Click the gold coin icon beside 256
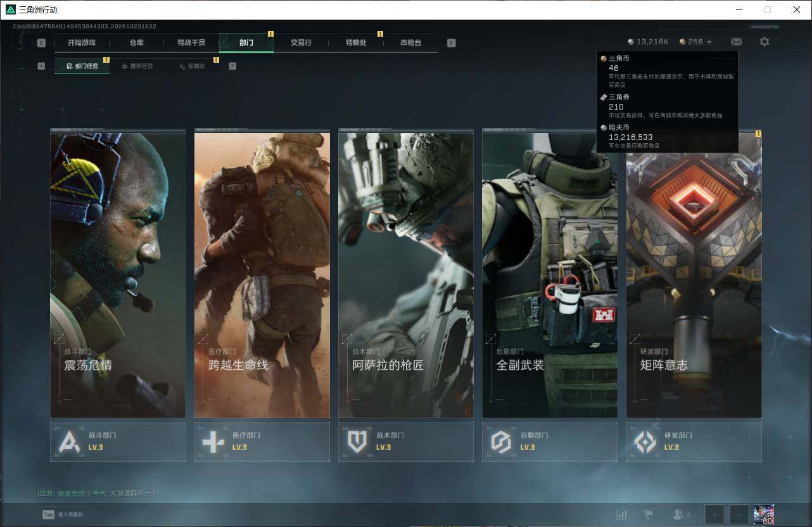This screenshot has width=812, height=527. [x=682, y=42]
